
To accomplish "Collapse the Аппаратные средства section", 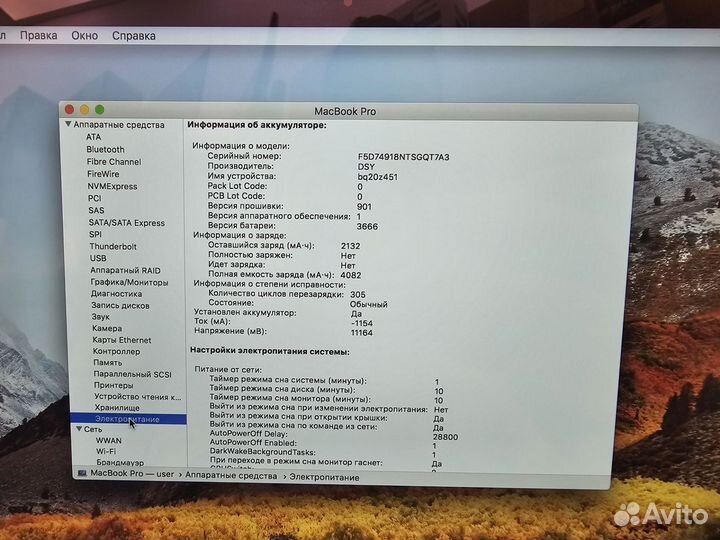I will (x=68, y=124).
